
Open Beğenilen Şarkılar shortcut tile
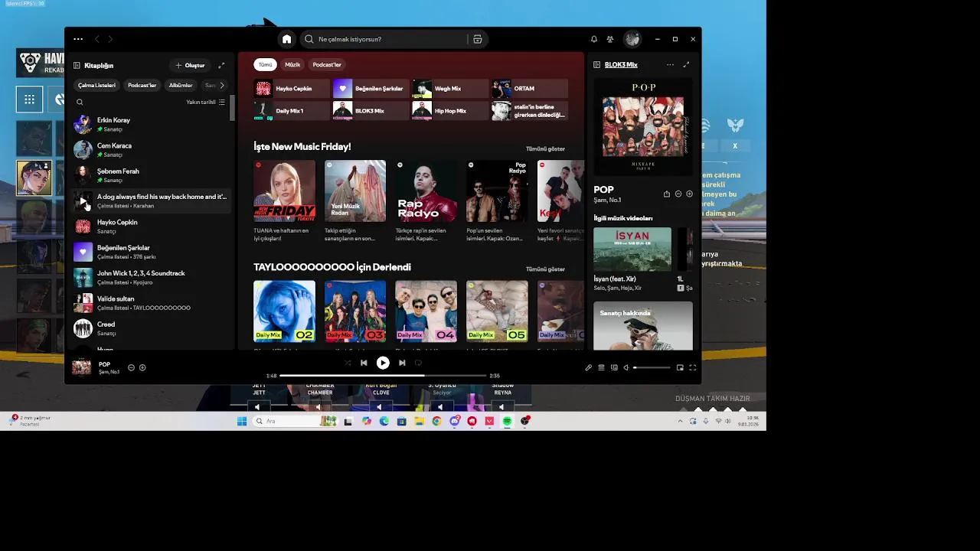coord(371,88)
